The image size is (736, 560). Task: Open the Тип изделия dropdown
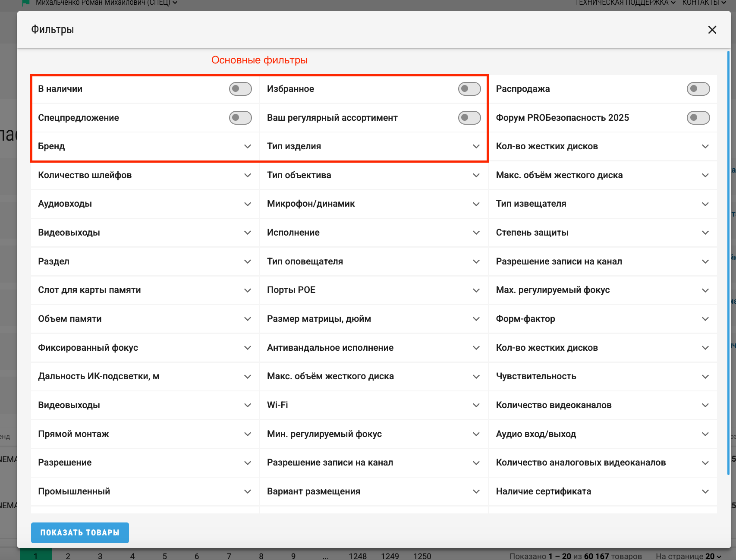click(x=476, y=146)
